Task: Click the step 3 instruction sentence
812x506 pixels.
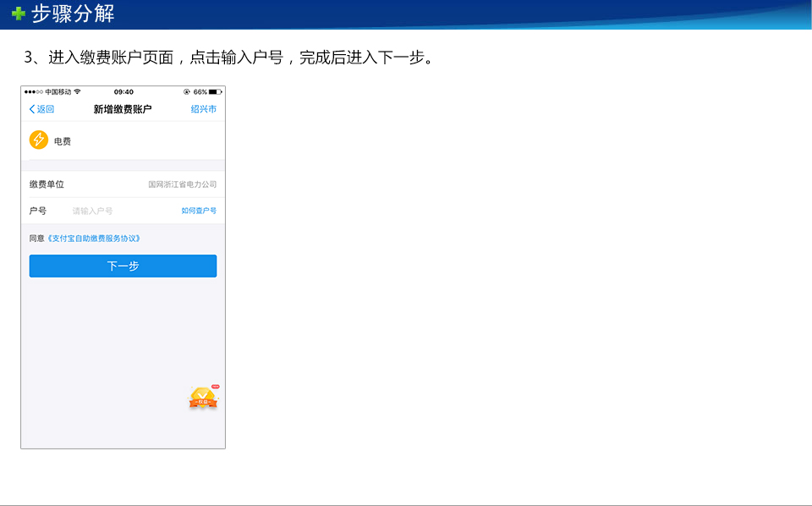Action: point(229,58)
